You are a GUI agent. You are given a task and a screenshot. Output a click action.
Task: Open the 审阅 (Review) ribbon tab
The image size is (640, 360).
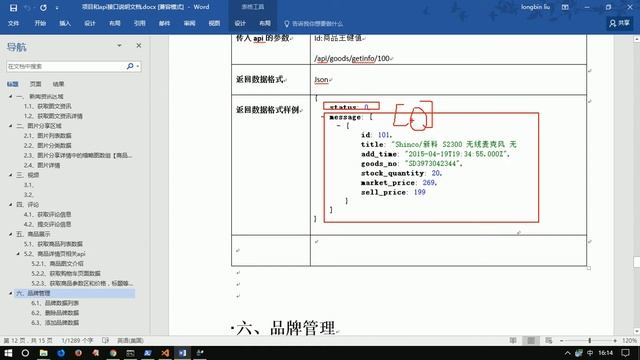(189, 23)
